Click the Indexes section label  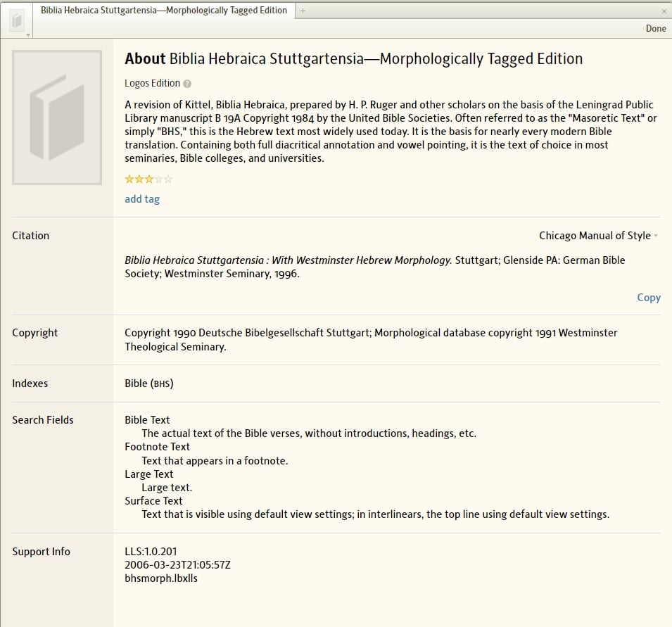click(x=30, y=383)
